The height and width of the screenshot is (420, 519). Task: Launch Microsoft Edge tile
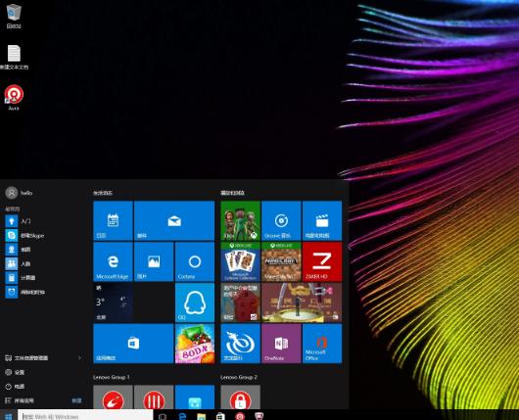(x=113, y=261)
